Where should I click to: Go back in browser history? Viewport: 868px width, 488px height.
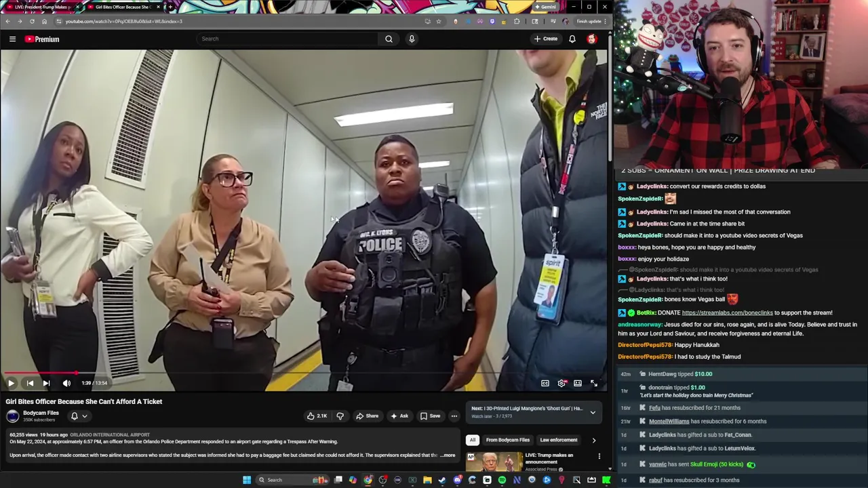coord(7,21)
